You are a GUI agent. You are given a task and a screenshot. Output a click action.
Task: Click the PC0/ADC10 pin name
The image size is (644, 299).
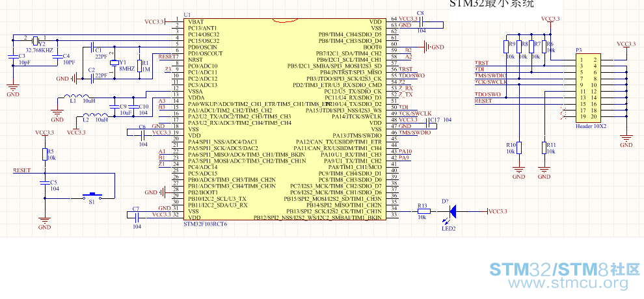pyautogui.click(x=203, y=66)
